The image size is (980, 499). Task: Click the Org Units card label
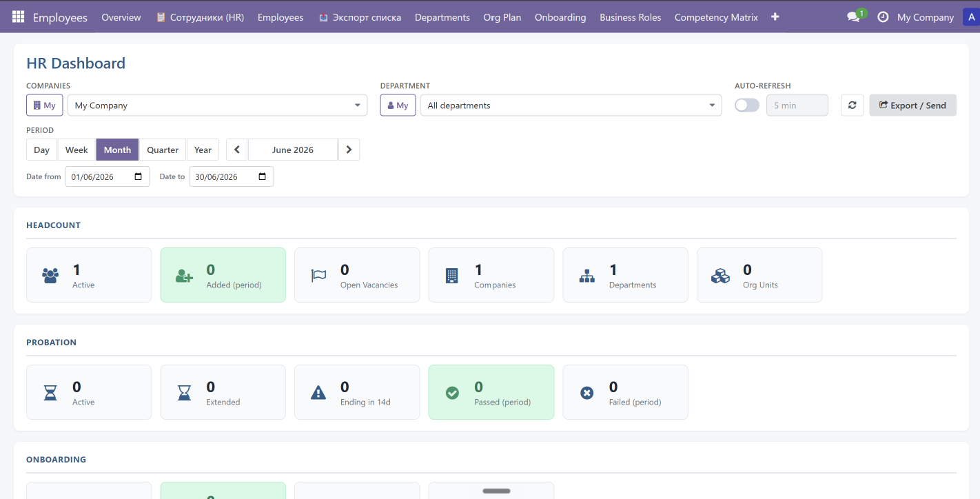pyautogui.click(x=760, y=285)
